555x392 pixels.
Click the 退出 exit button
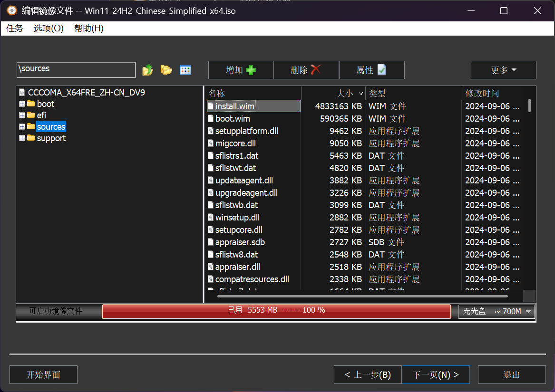[512, 375]
